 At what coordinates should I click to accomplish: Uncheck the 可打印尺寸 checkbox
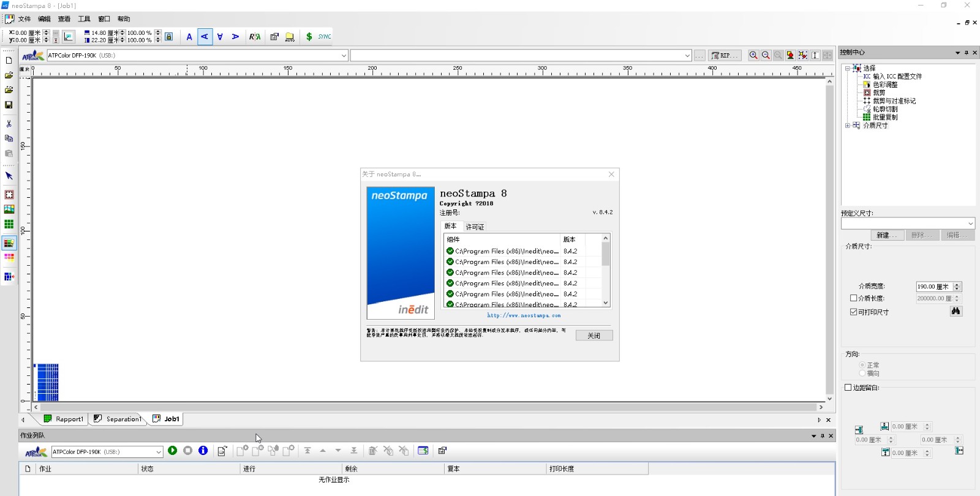(853, 312)
